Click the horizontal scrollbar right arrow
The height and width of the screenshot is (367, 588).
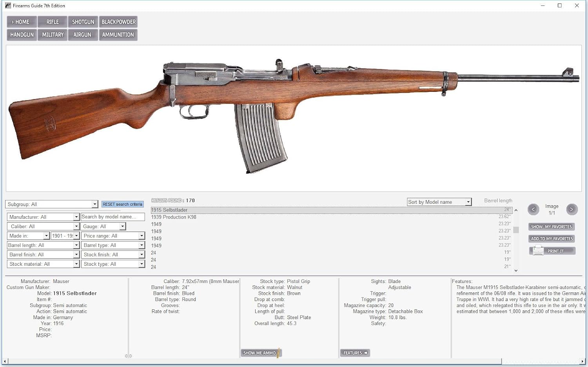pyautogui.click(x=583, y=361)
